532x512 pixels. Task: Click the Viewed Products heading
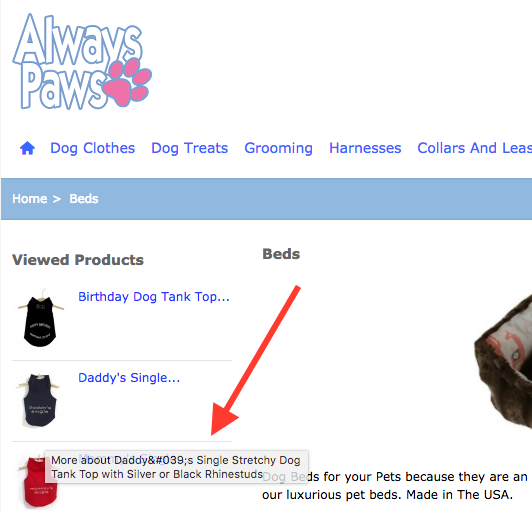tap(78, 260)
